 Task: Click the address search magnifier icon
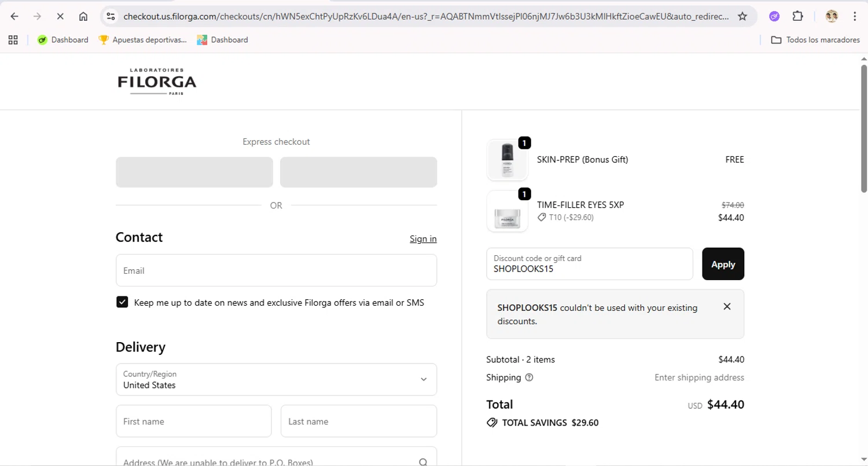(x=423, y=462)
